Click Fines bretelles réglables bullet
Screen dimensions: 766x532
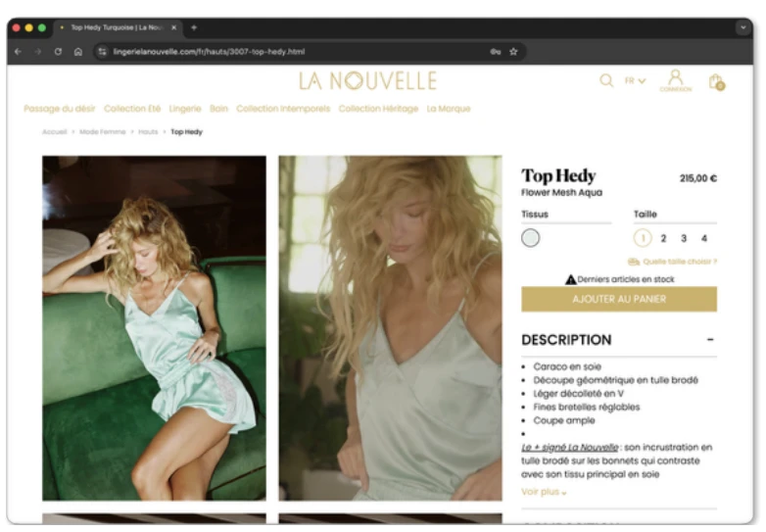[x=586, y=407]
